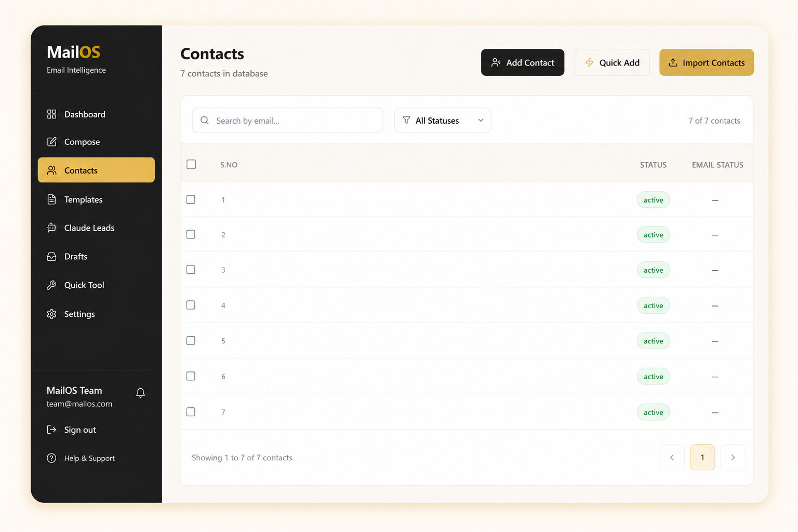Image resolution: width=798 pixels, height=532 pixels.
Task: Check the checkbox for contact row 3
Action: click(191, 270)
